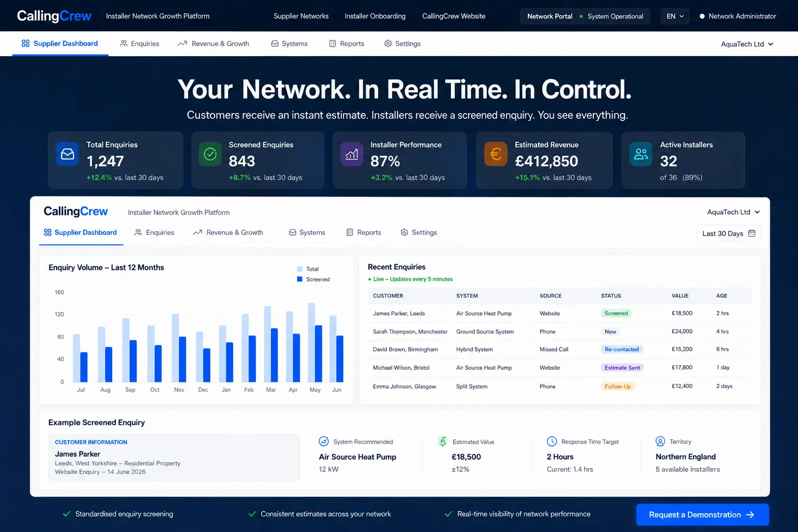Click customer name Emma Johnson, Glasgow
The height and width of the screenshot is (532, 798).
tap(404, 387)
